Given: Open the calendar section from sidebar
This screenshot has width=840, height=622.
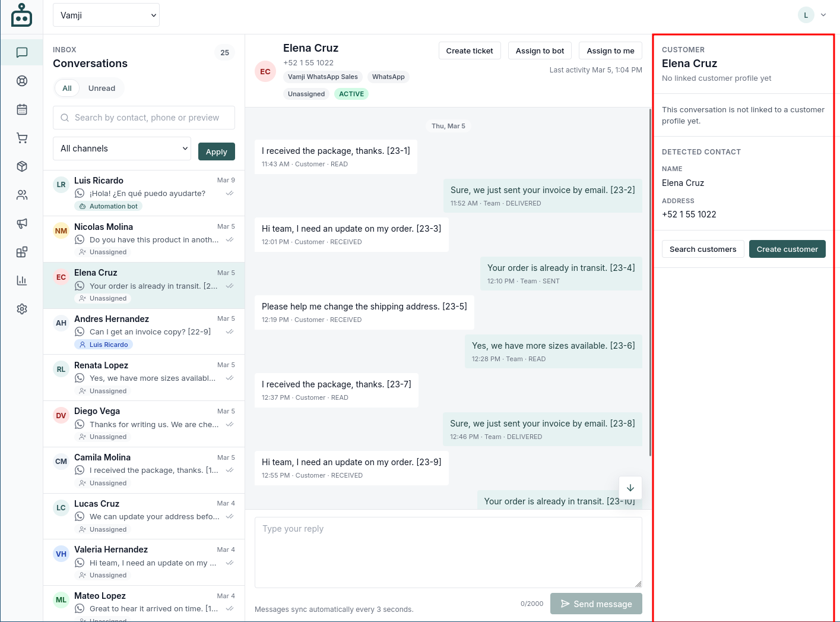Looking at the screenshot, I should [21, 109].
